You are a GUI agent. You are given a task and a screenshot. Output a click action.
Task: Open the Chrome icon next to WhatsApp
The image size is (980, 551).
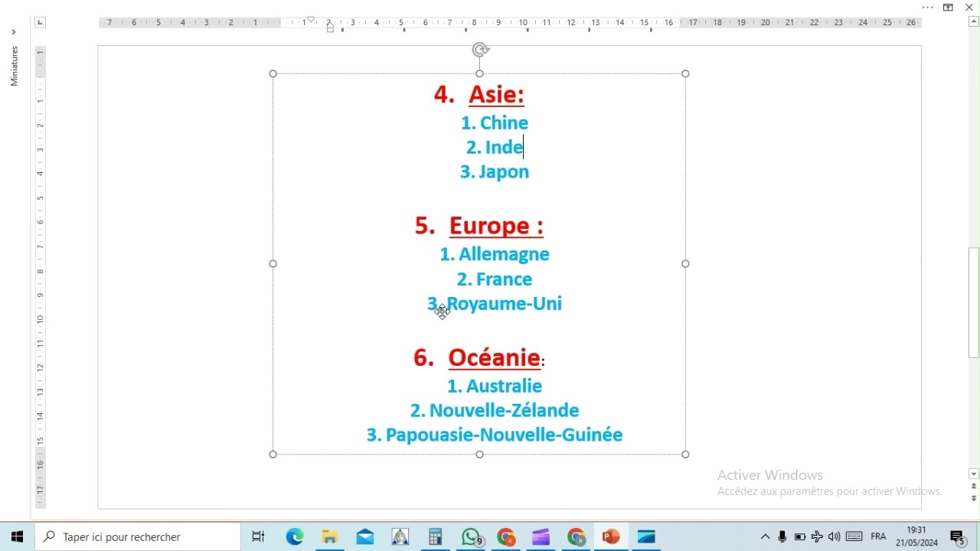(506, 537)
